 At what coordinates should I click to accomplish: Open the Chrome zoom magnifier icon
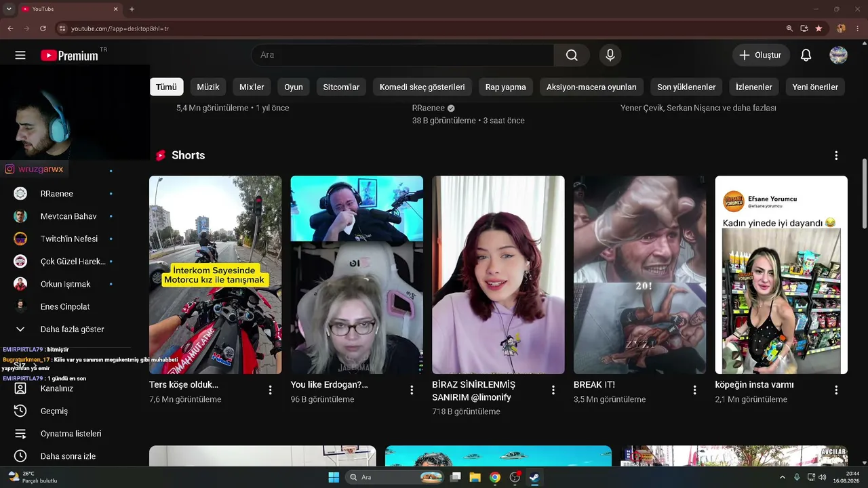[789, 28]
